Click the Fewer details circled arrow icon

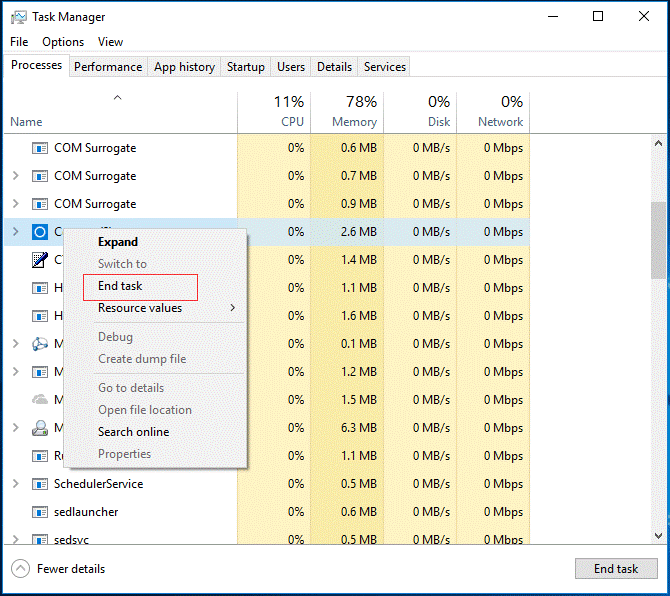20,569
